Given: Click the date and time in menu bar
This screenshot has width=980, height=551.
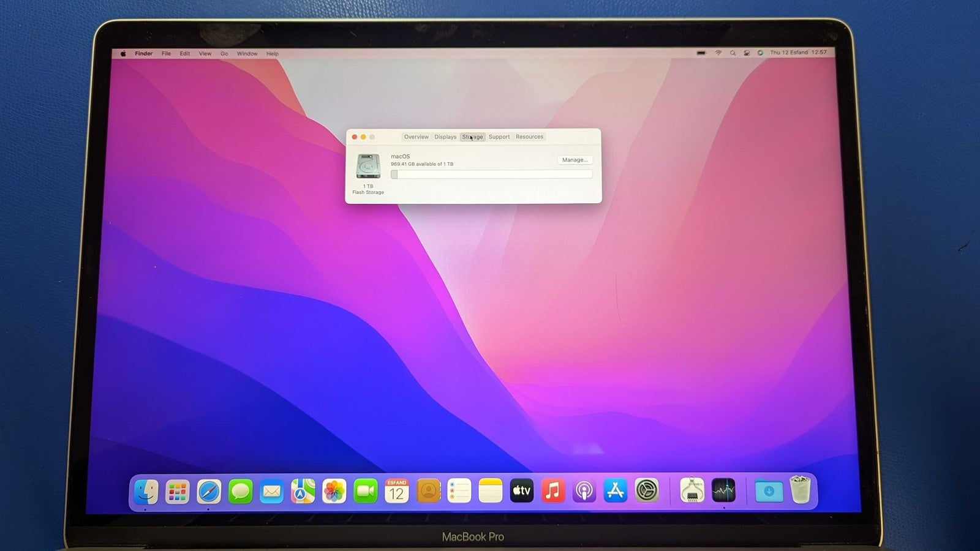Looking at the screenshot, I should [798, 53].
